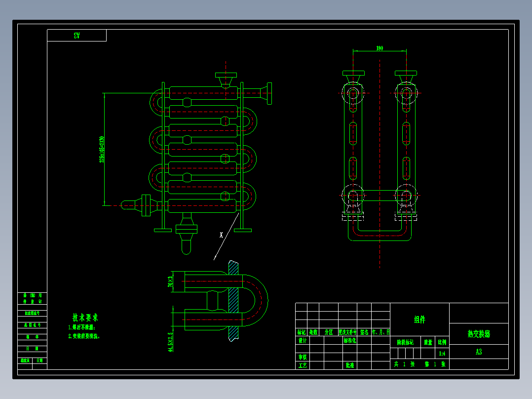Select the cyan hatched plate in detail view
This screenshot has width=532, height=399.
click(x=233, y=301)
